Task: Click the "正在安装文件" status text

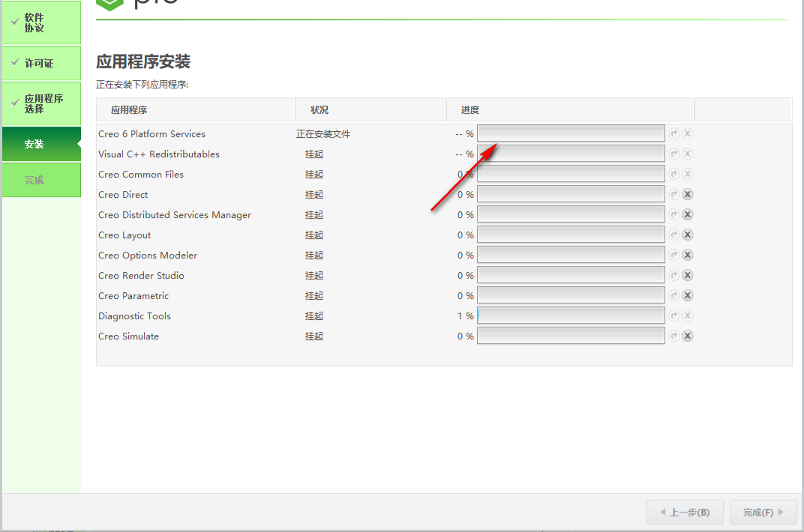Action: tap(323, 134)
